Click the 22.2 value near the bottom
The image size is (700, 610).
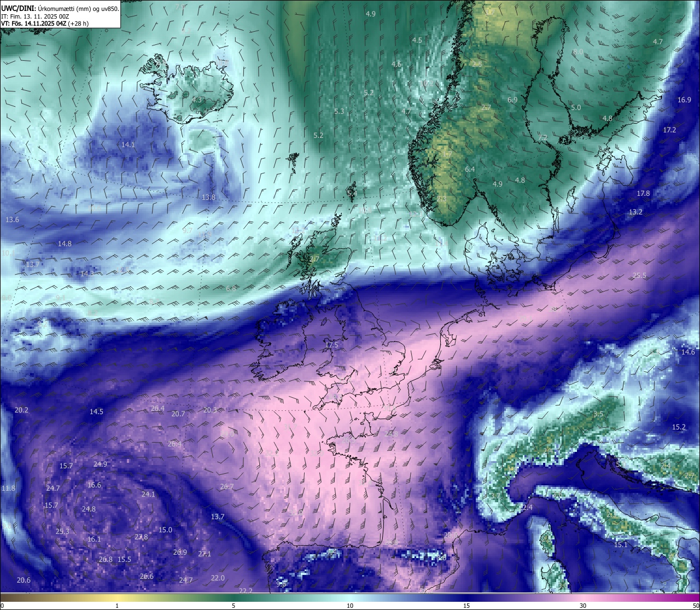coord(246,590)
